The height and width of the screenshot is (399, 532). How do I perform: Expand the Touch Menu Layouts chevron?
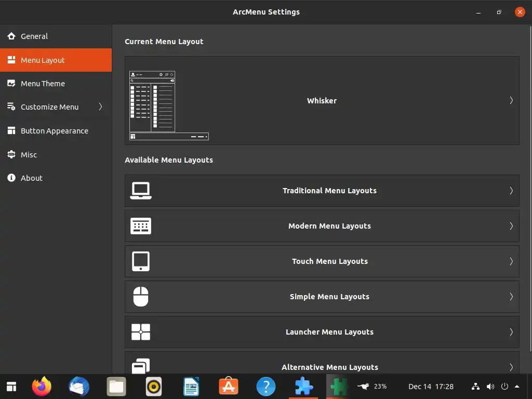point(511,261)
